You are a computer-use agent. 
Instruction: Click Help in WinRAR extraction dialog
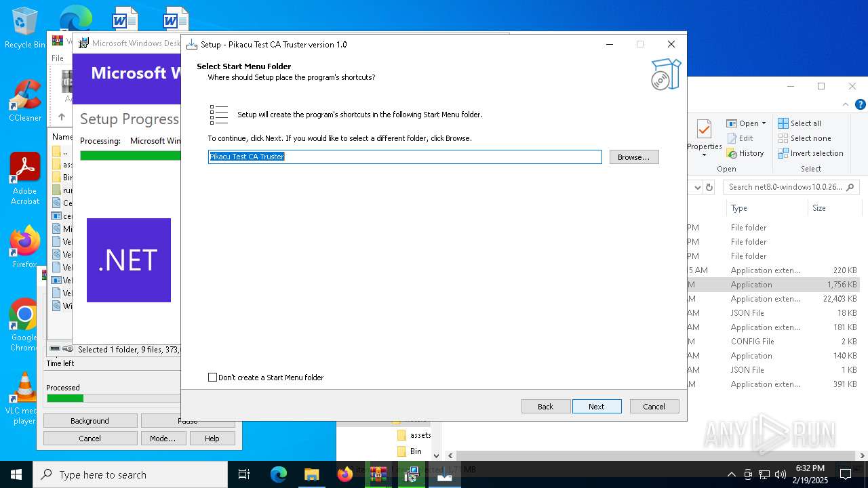[212, 439]
